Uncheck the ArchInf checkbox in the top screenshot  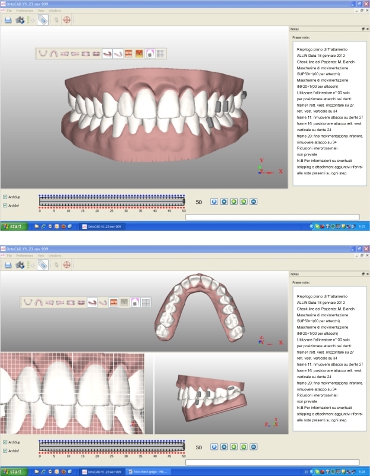click(5, 205)
